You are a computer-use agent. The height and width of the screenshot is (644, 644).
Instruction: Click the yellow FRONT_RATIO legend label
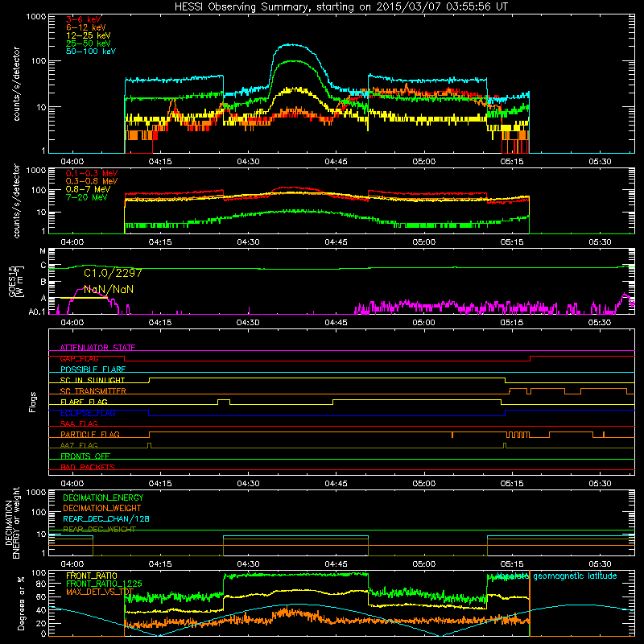(92, 576)
